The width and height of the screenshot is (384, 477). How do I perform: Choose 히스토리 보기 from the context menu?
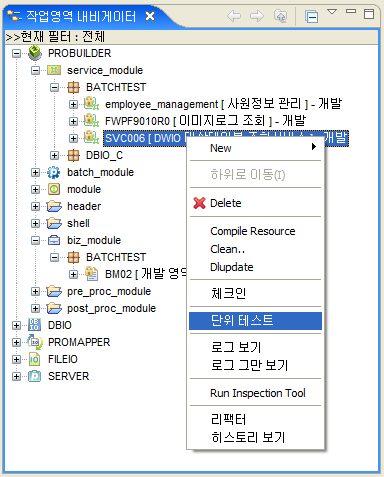tap(255, 437)
